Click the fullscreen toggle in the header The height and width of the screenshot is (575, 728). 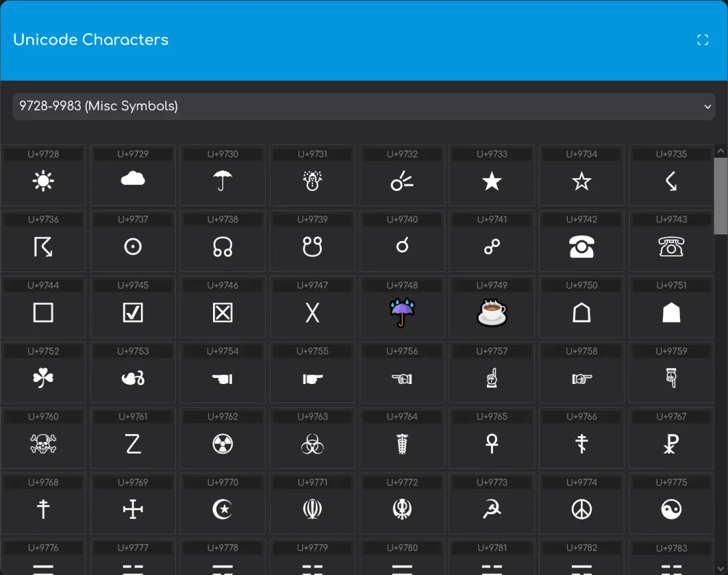coord(703,39)
